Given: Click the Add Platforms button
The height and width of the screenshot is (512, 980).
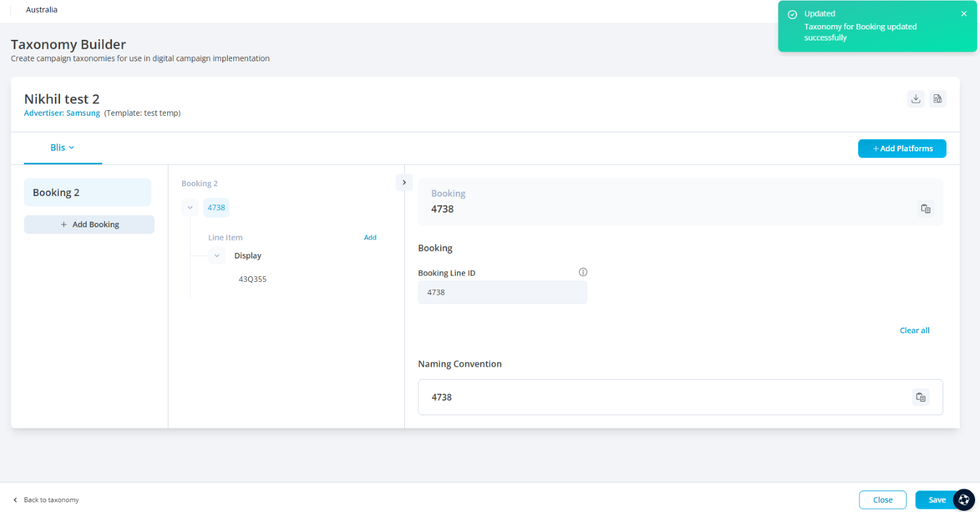Looking at the screenshot, I should 902,149.
